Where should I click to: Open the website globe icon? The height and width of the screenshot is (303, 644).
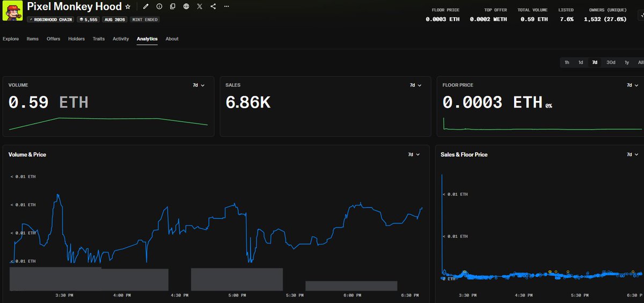(x=186, y=6)
